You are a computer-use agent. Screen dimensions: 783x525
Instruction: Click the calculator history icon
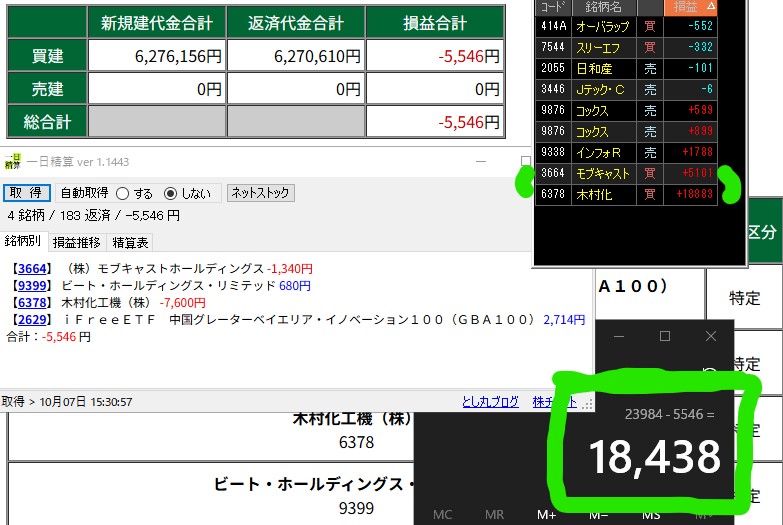(x=711, y=372)
